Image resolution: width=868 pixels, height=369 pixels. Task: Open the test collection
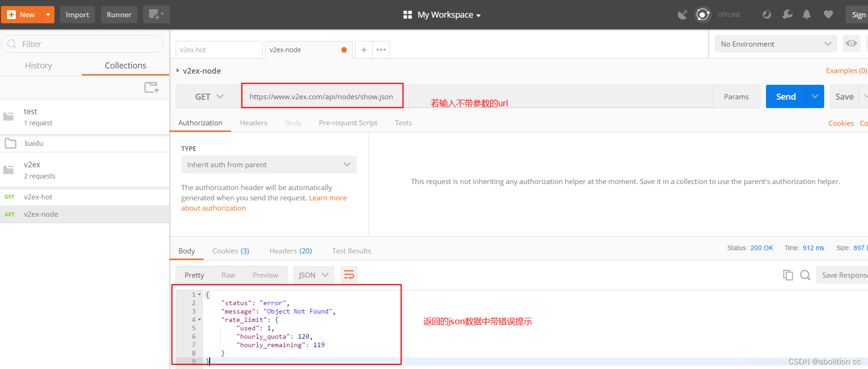click(x=84, y=116)
